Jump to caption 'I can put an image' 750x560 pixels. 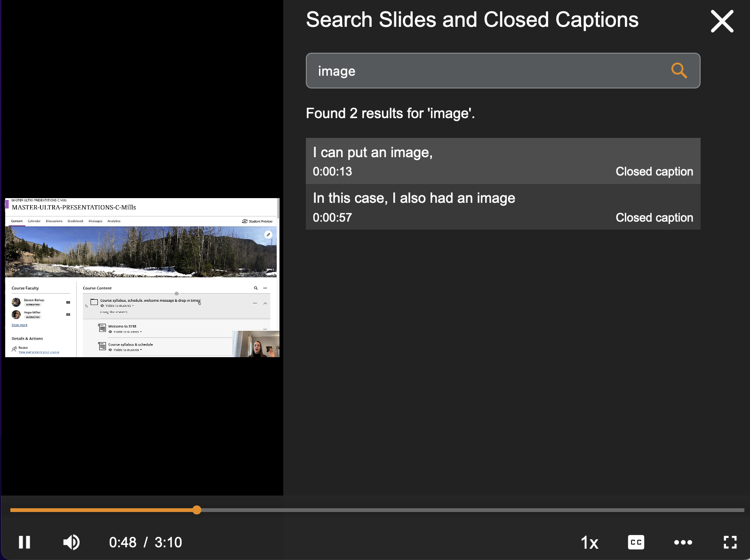503,161
